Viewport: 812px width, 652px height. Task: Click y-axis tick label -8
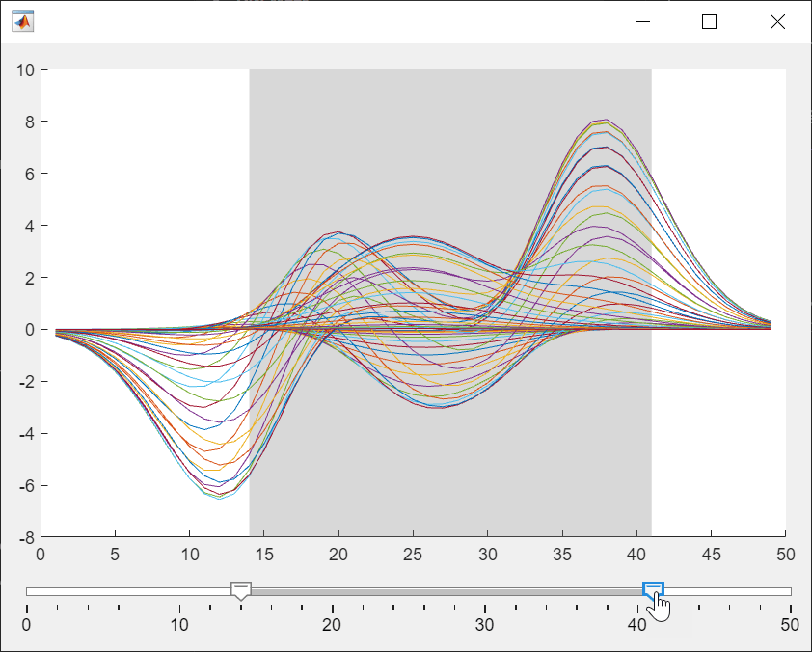coord(26,538)
